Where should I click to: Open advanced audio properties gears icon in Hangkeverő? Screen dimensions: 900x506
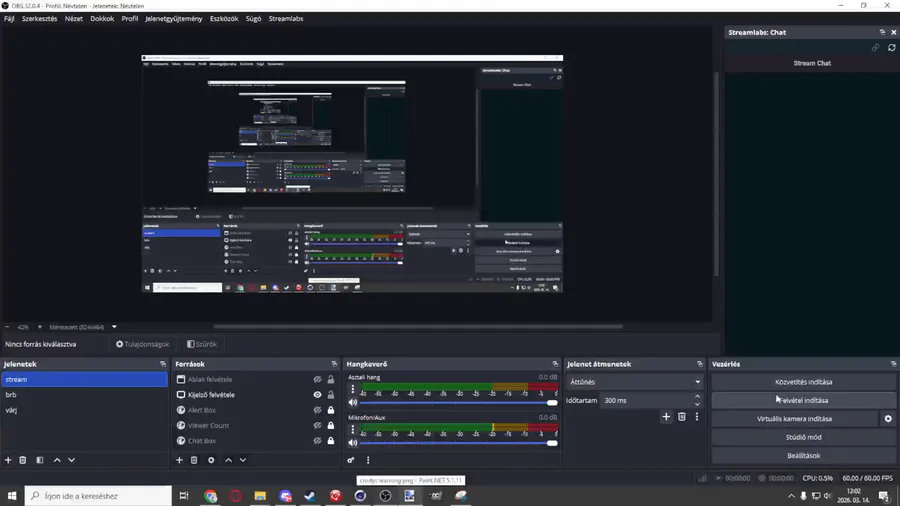351,460
